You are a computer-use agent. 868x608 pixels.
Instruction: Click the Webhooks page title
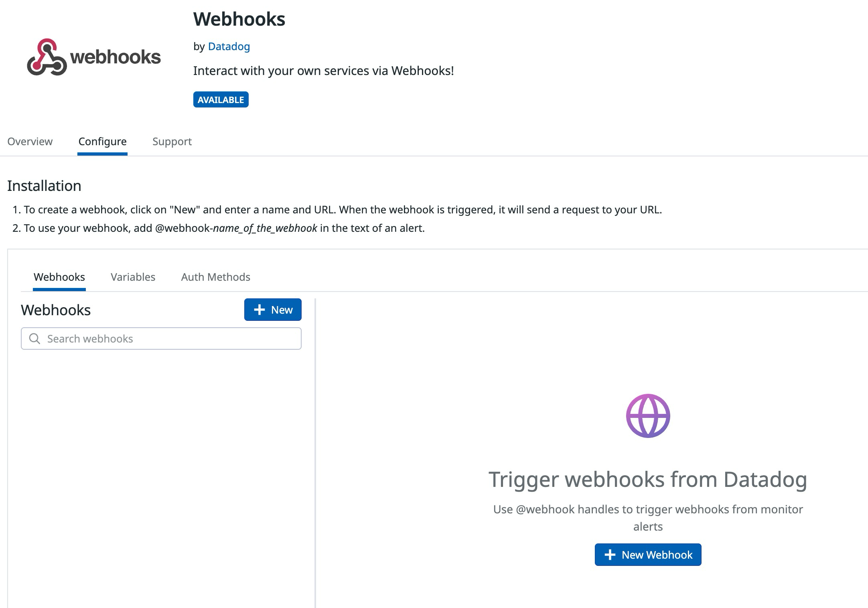point(239,19)
